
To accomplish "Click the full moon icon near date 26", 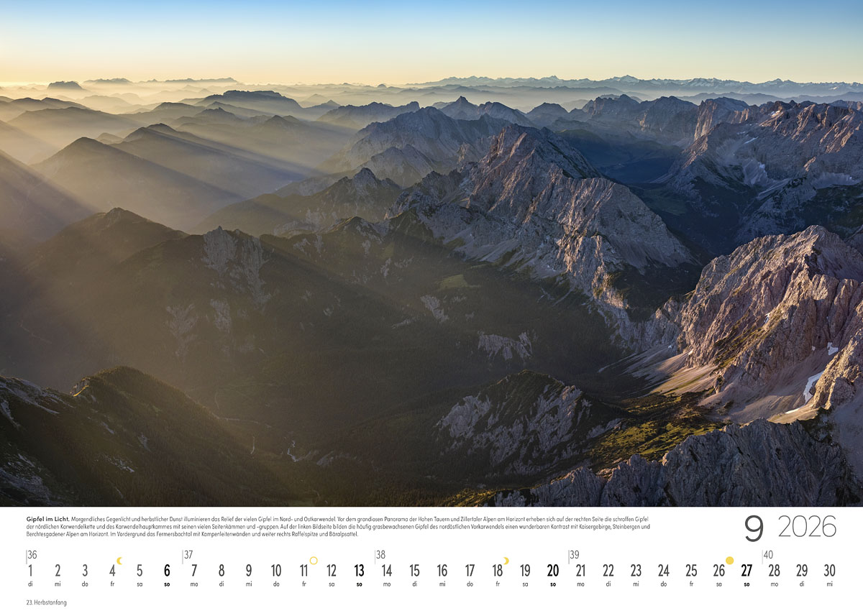I will pyautogui.click(x=729, y=561).
